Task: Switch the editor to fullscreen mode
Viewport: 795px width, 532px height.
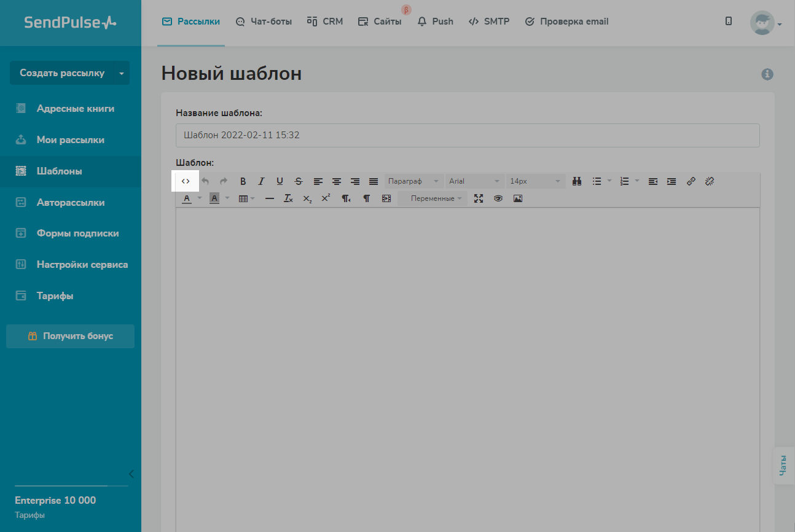Action: (479, 198)
